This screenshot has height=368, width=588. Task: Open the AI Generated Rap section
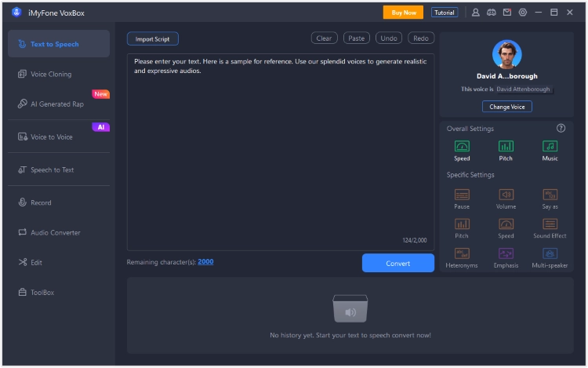pyautogui.click(x=56, y=104)
